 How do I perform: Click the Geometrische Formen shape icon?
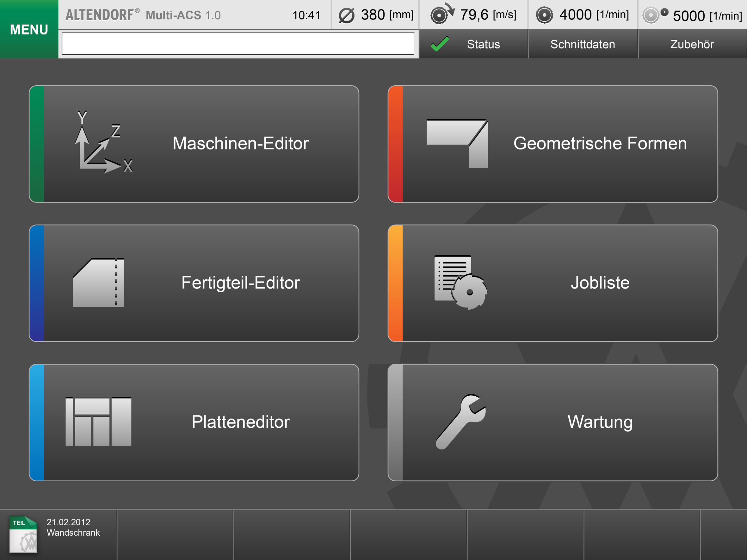point(457,143)
